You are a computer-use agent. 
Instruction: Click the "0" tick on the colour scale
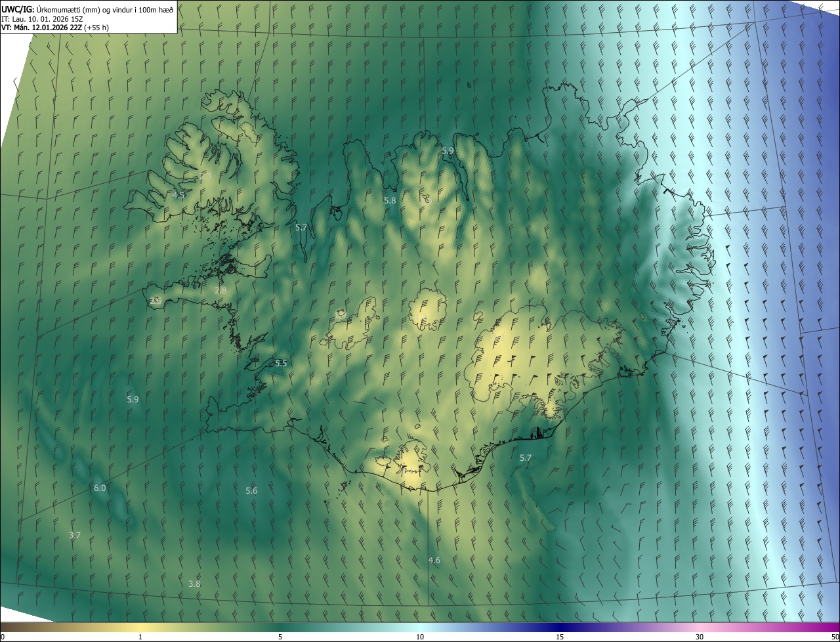3,637
